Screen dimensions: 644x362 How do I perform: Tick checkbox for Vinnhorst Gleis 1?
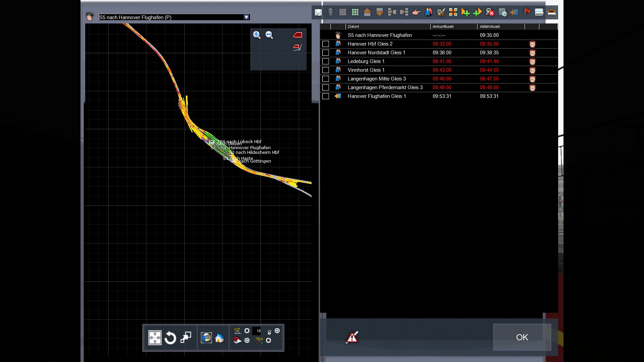point(325,70)
